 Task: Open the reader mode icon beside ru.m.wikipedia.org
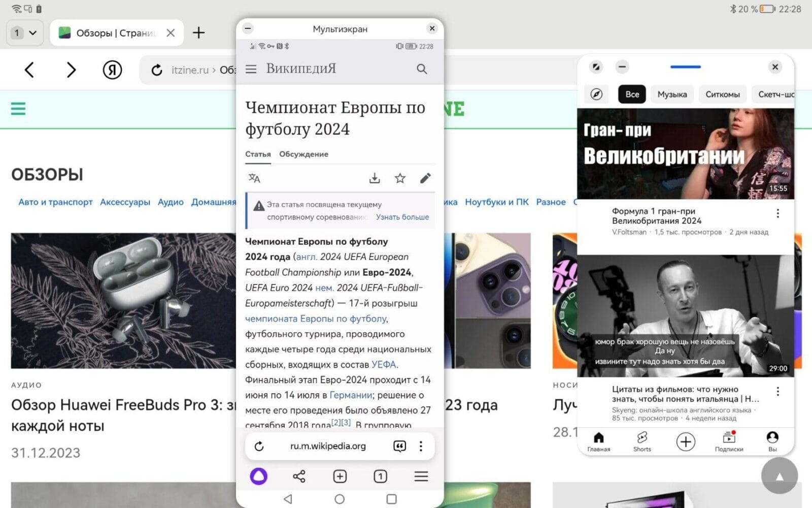pos(399,446)
